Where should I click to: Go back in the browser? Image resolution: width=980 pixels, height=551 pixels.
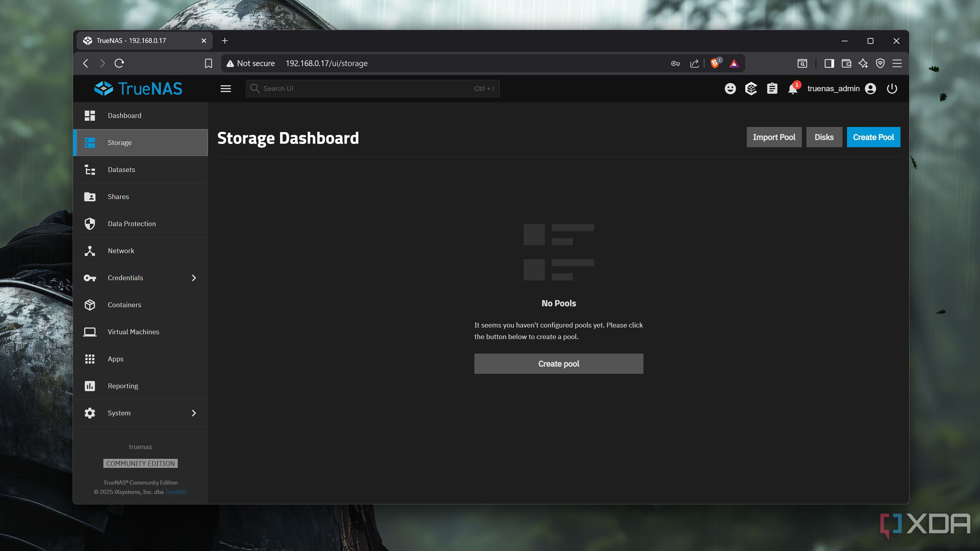click(x=86, y=63)
